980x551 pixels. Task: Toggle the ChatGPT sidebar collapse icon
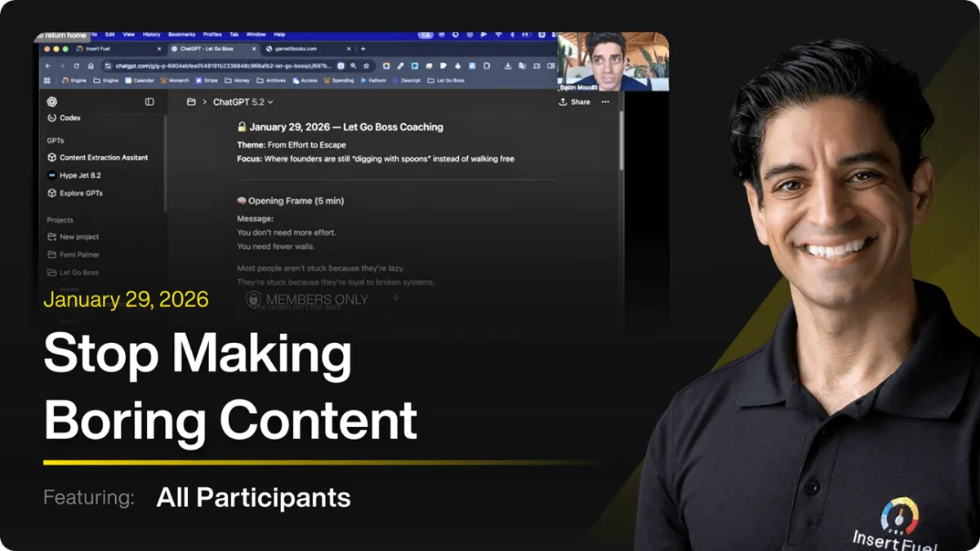[x=149, y=100]
